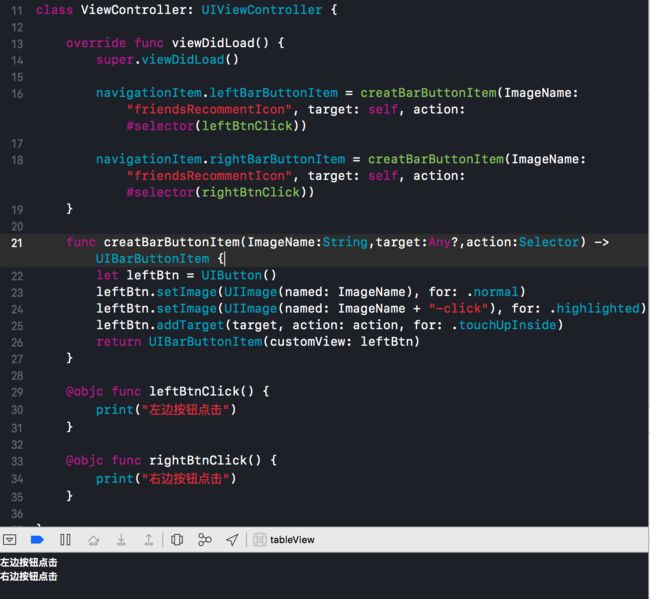650x599 pixels.
Task: Click the leftBtnClick() function declaration
Action: [x=201, y=391]
